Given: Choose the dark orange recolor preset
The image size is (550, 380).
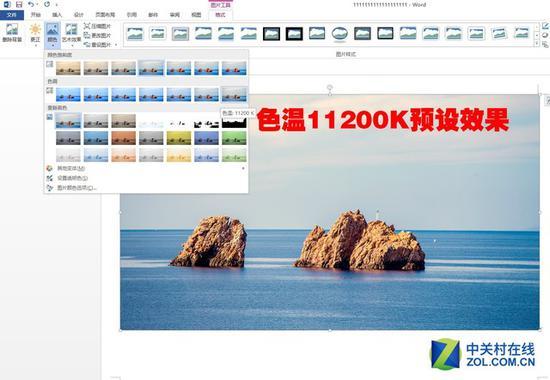Looking at the screenshot, I should [x=123, y=138].
